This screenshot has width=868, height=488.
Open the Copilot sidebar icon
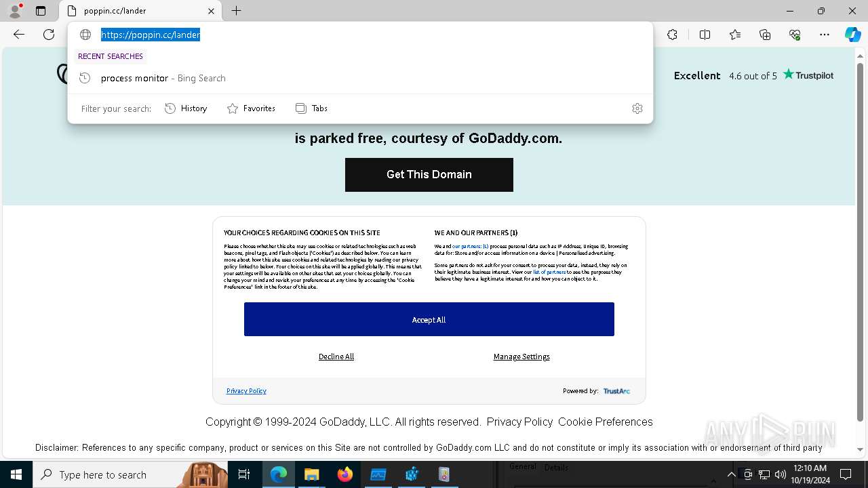(852, 35)
